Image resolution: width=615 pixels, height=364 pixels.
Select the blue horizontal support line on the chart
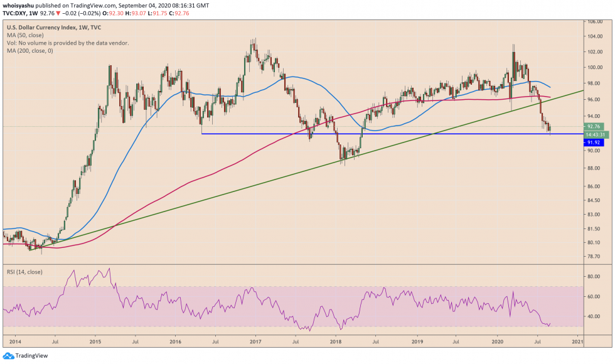(377, 134)
